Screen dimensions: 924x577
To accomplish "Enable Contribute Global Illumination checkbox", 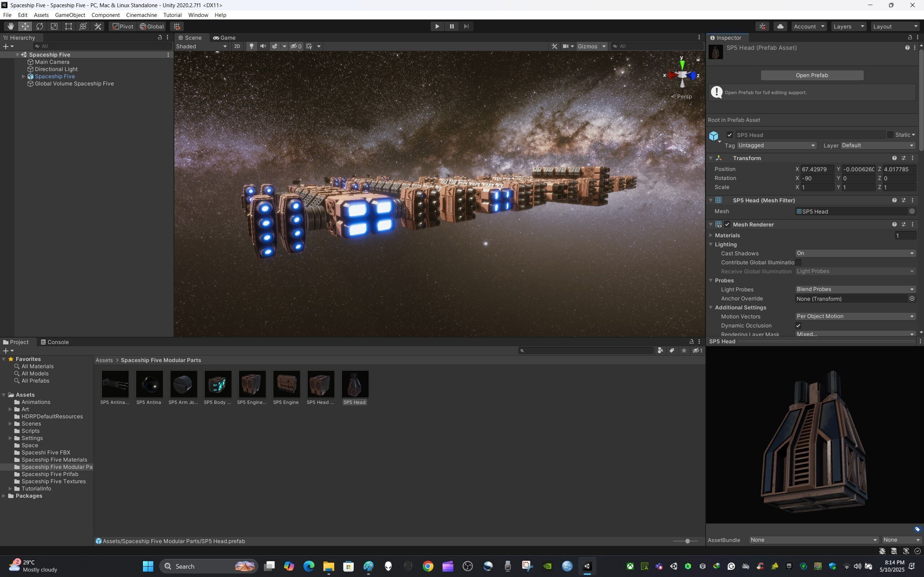I will click(x=798, y=263).
